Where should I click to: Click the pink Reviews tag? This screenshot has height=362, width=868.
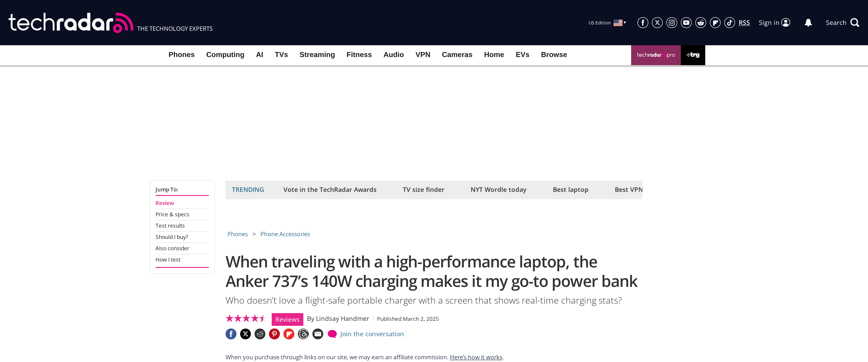point(287,319)
